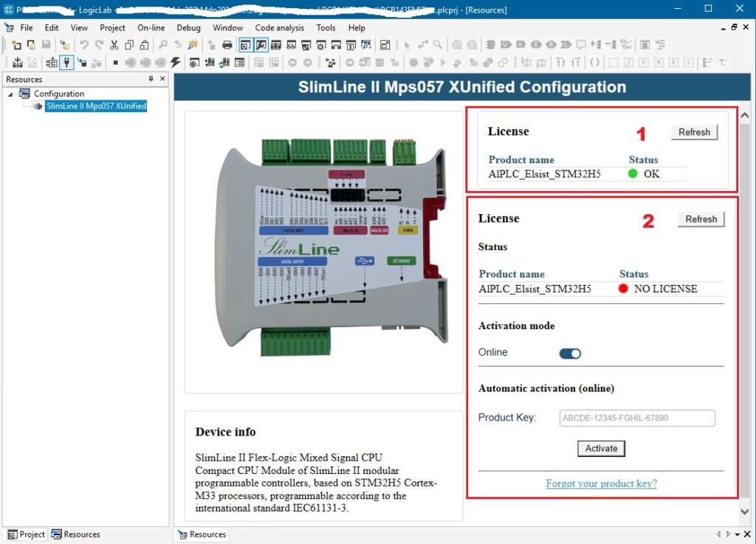The width and height of the screenshot is (756, 544).
Task: Click the Cut scissors icon
Action: pos(114,45)
